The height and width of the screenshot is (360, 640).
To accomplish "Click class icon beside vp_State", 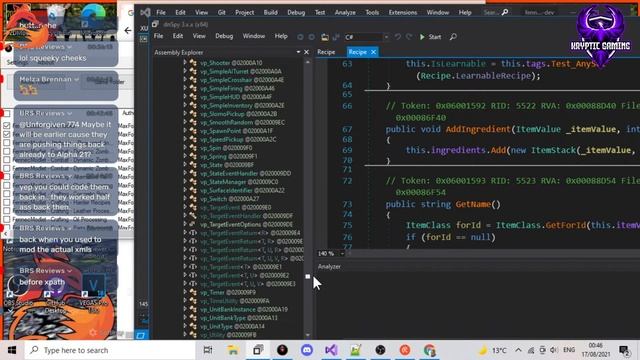I will click(x=193, y=165).
